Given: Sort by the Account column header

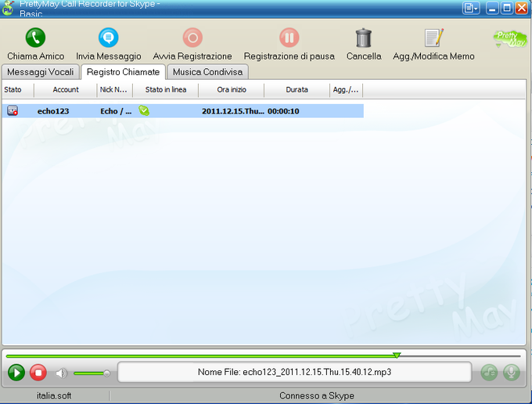Looking at the screenshot, I should coord(66,89).
